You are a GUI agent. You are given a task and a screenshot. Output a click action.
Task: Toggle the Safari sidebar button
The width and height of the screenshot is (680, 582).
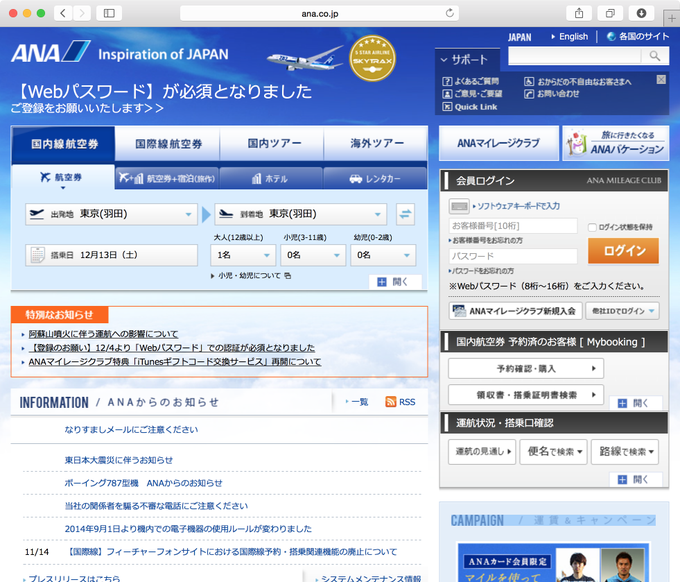point(109,13)
